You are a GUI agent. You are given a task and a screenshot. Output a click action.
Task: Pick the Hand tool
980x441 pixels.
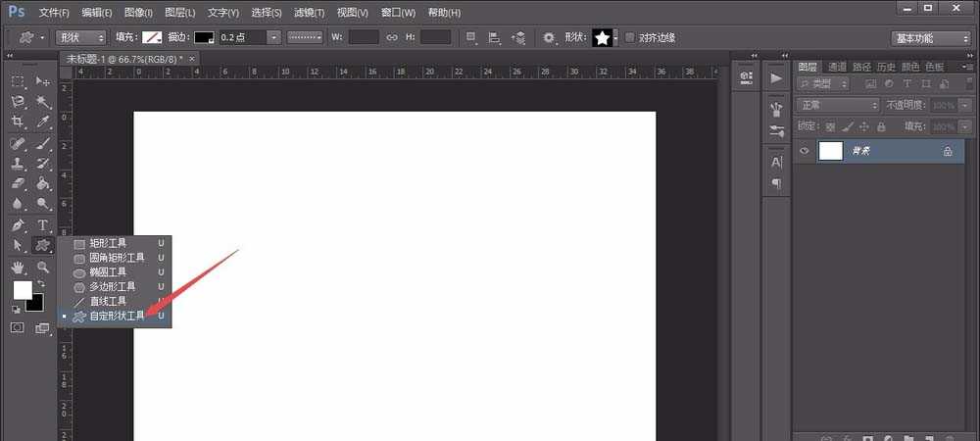coord(18,267)
